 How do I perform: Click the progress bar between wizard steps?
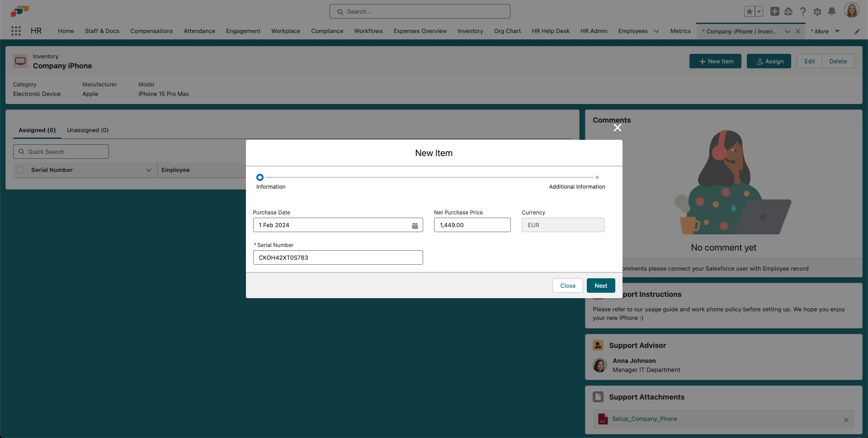pos(429,177)
